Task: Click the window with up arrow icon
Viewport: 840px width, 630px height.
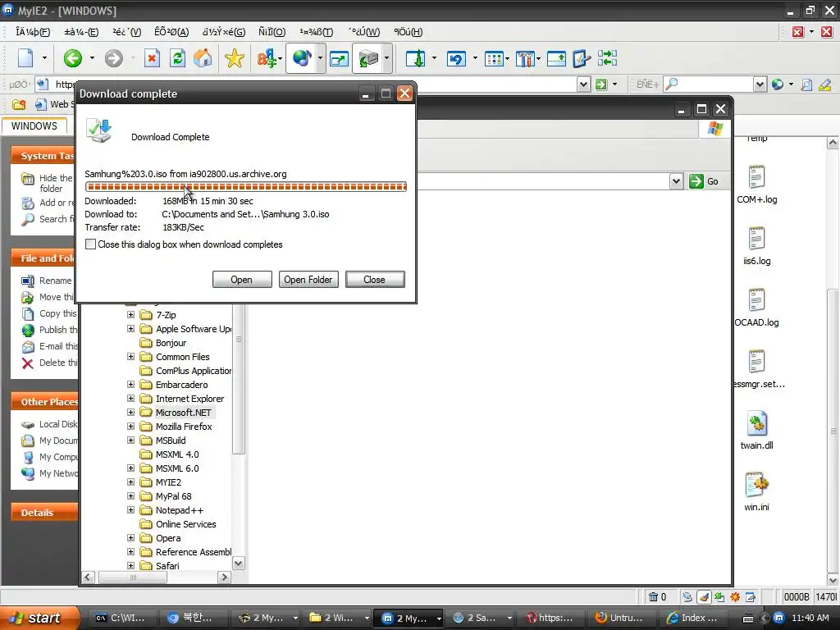Action: pos(556,58)
